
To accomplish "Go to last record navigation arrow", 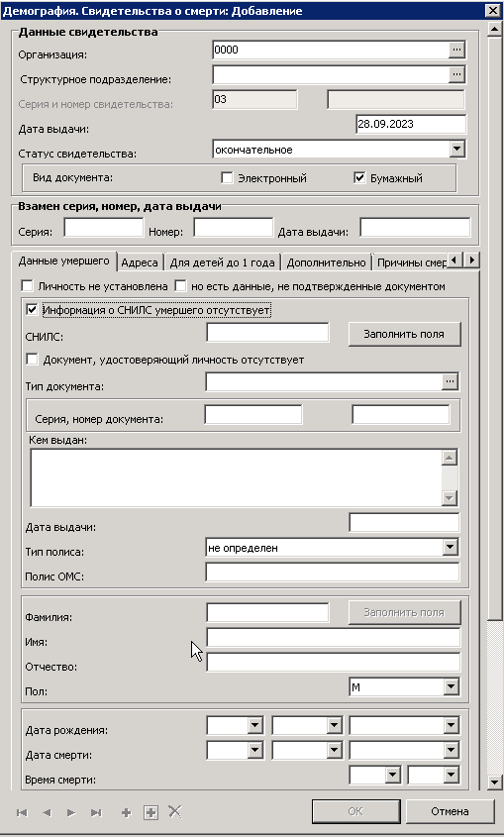I will point(96,812).
